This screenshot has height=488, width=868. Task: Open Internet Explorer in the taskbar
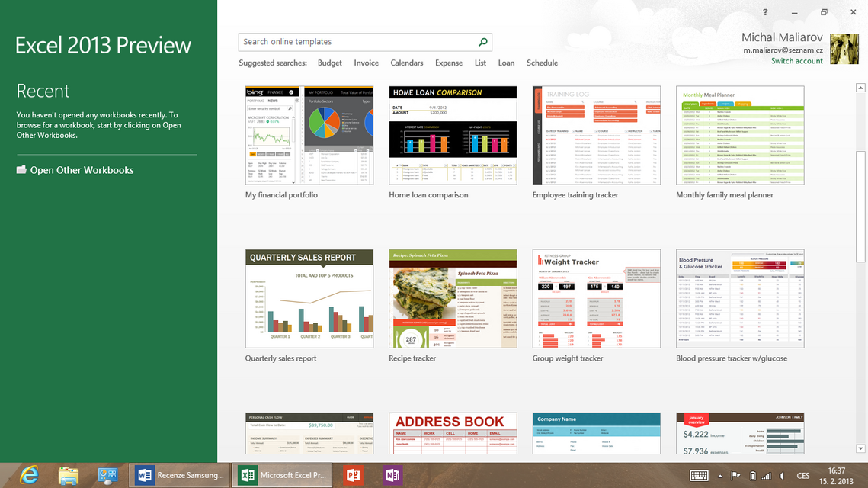tap(29, 475)
